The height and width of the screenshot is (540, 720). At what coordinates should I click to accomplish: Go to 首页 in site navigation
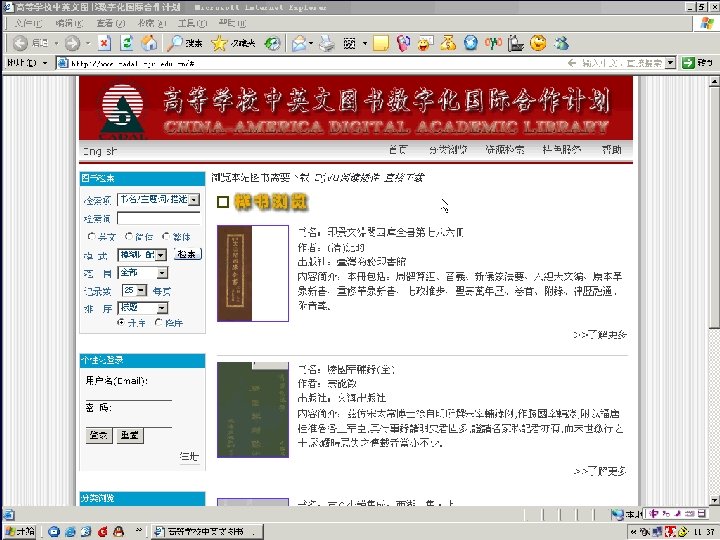pyautogui.click(x=398, y=150)
